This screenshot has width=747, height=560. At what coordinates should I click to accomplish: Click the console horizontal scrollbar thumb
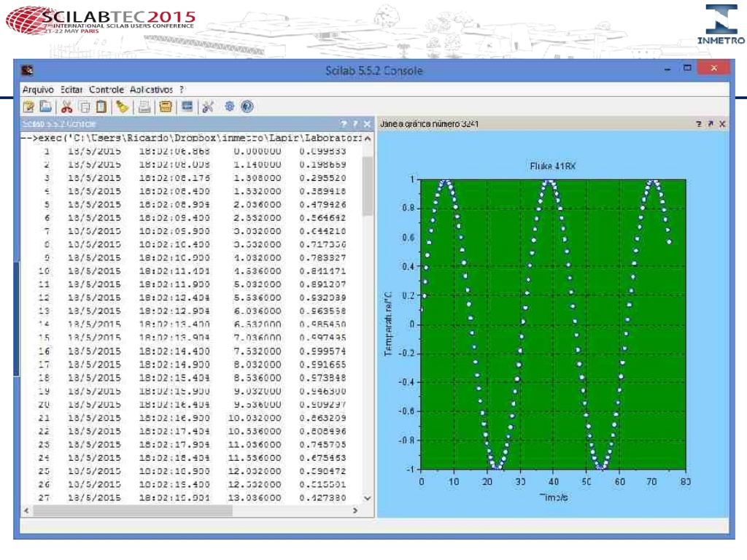click(x=133, y=510)
